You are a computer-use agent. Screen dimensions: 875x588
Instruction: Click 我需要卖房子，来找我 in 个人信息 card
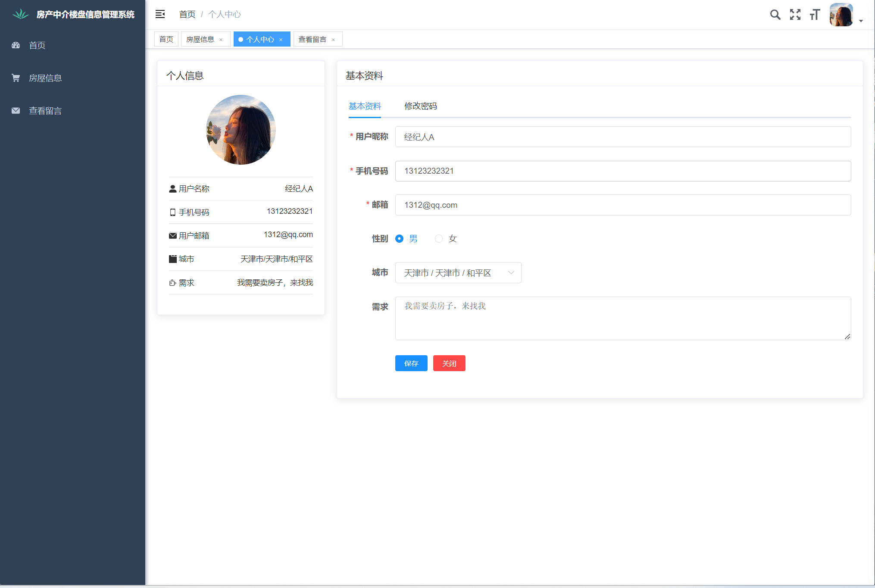tap(275, 283)
